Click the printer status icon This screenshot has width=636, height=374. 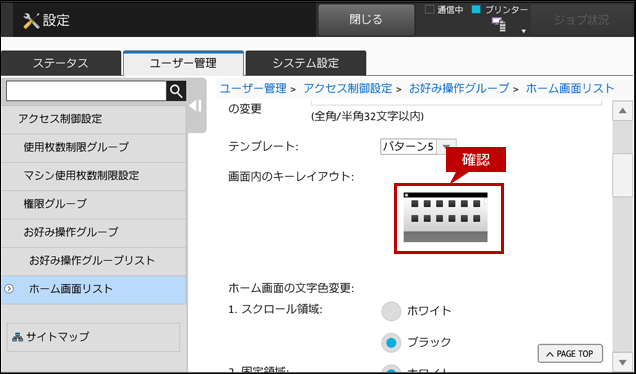click(x=499, y=25)
